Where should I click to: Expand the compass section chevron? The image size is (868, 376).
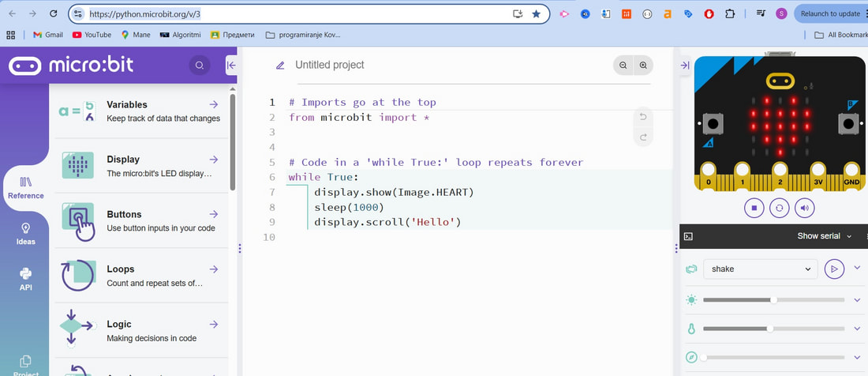[x=858, y=357]
